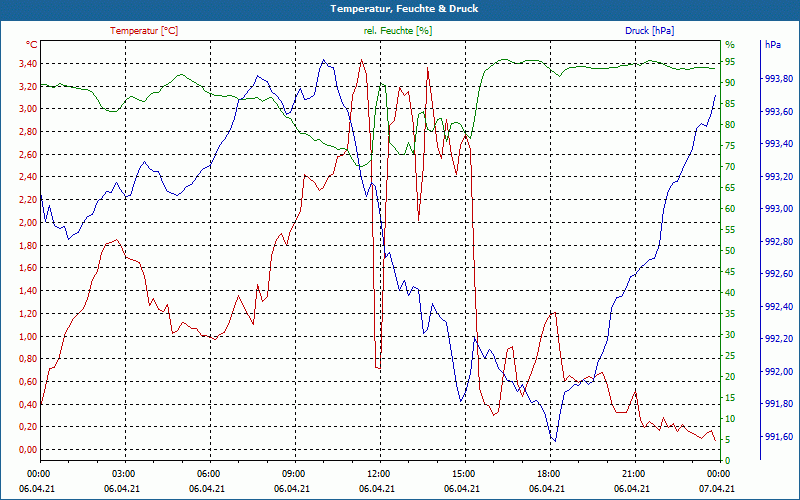The height and width of the screenshot is (500, 800).
Task: Pick the '2,60' temperature axis value
Action: (x=28, y=154)
